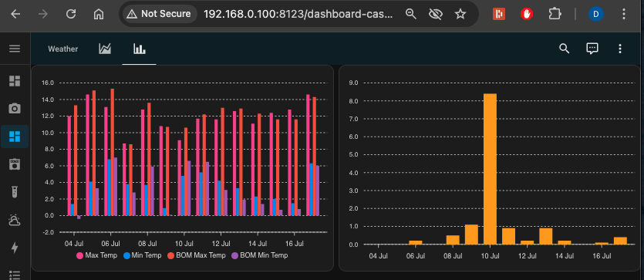Click the "12 Jul" label on temperature chart
The image size is (644, 280).
[x=221, y=244]
